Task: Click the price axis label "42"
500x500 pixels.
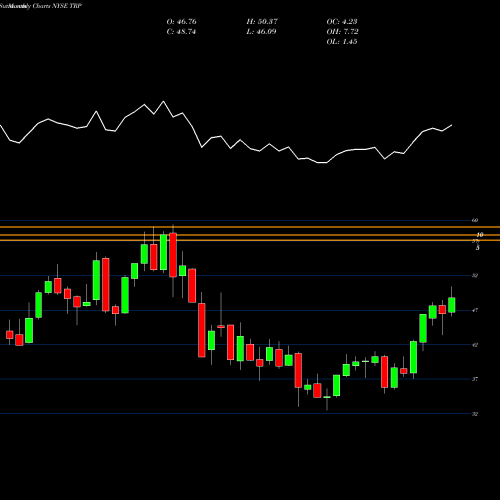Action: pos(475,345)
